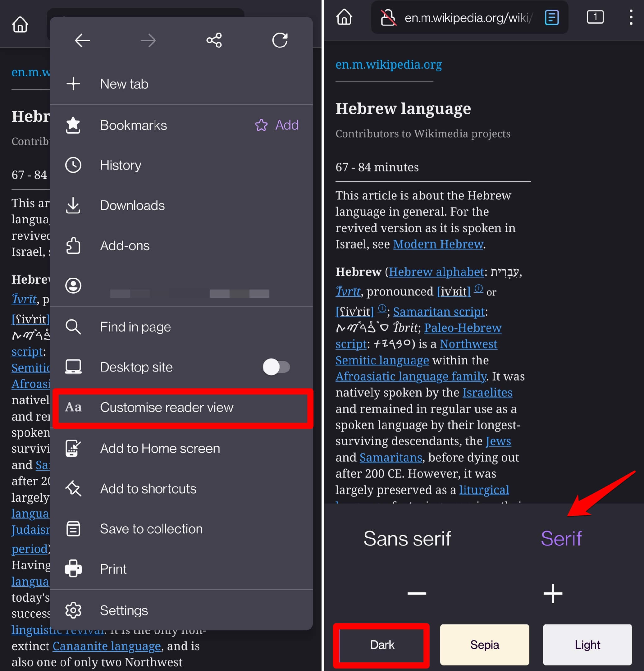Follow the Hebrew alphabet link
The height and width of the screenshot is (671, 644).
[x=436, y=272]
